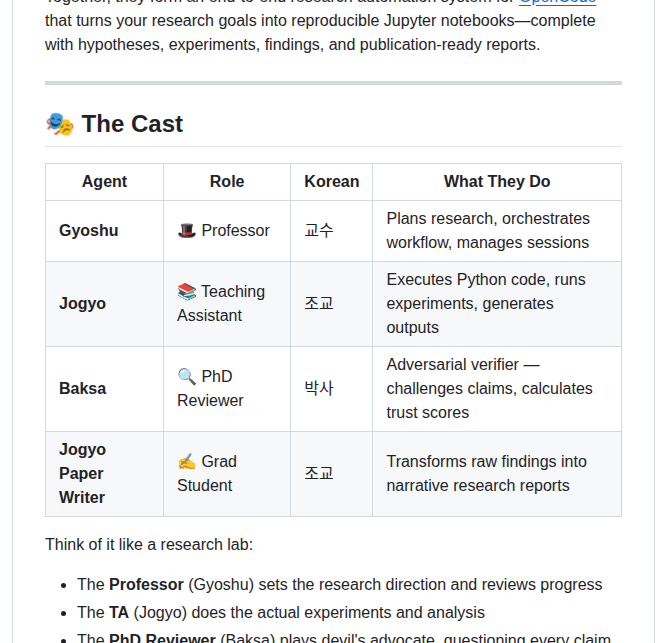Click the magnifying glass PhD Reviewer icon

pyautogui.click(x=186, y=377)
